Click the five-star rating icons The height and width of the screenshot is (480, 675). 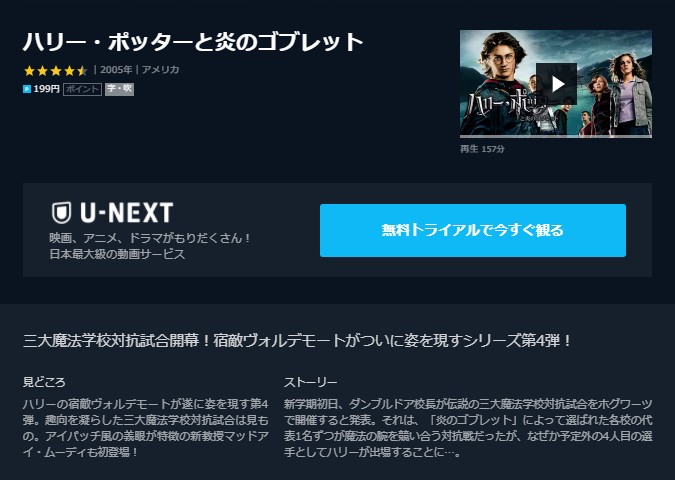pyautogui.click(x=56, y=70)
